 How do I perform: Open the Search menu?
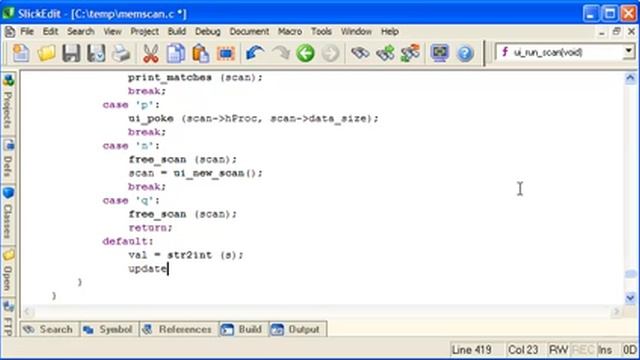(x=81, y=31)
